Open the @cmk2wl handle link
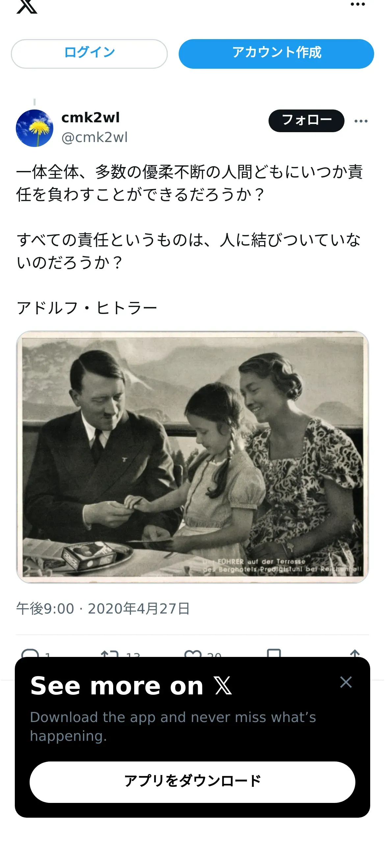The width and height of the screenshot is (385, 868). (94, 137)
